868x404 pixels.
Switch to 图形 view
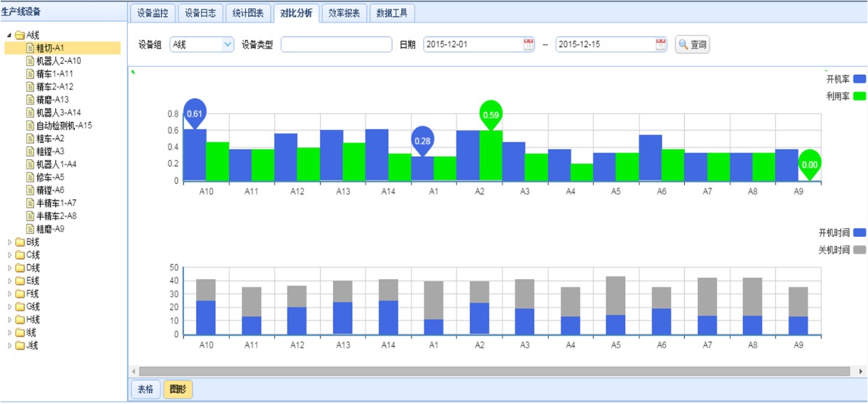(x=178, y=389)
